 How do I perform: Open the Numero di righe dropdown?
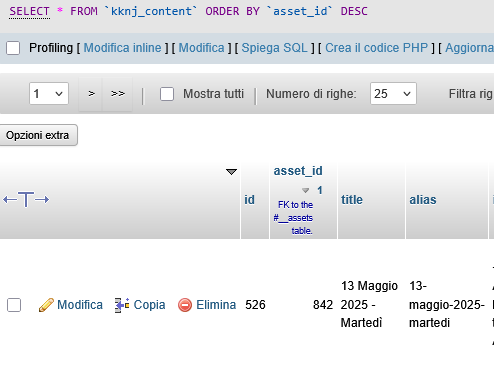[x=393, y=94]
